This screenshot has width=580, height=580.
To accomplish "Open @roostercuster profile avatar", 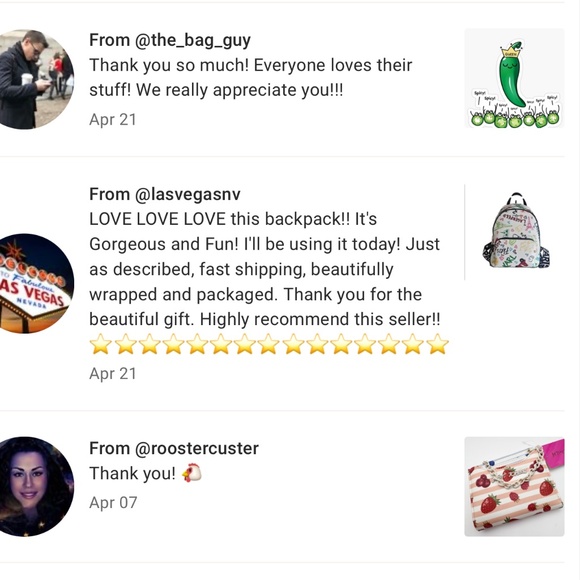I will (x=36, y=486).
